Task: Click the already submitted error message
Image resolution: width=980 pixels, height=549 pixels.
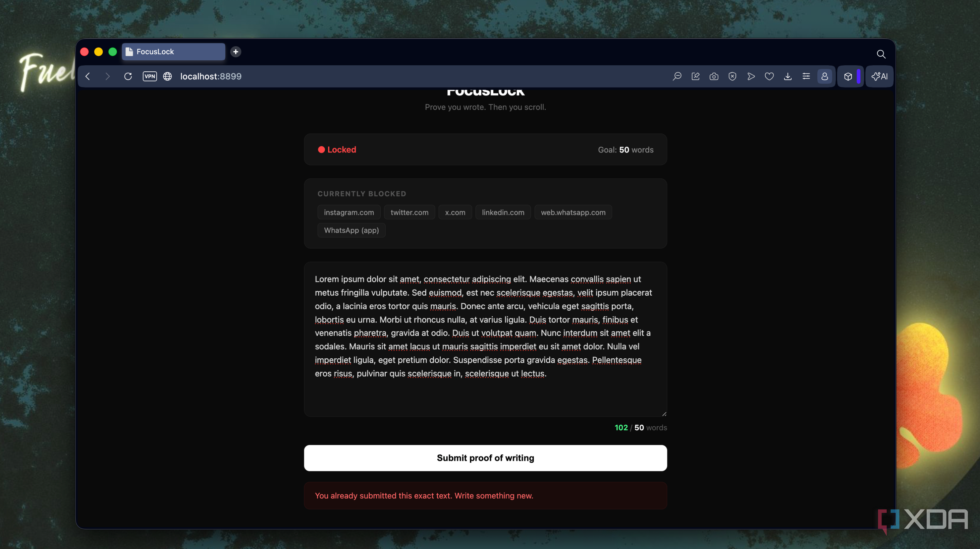Action: tap(485, 495)
